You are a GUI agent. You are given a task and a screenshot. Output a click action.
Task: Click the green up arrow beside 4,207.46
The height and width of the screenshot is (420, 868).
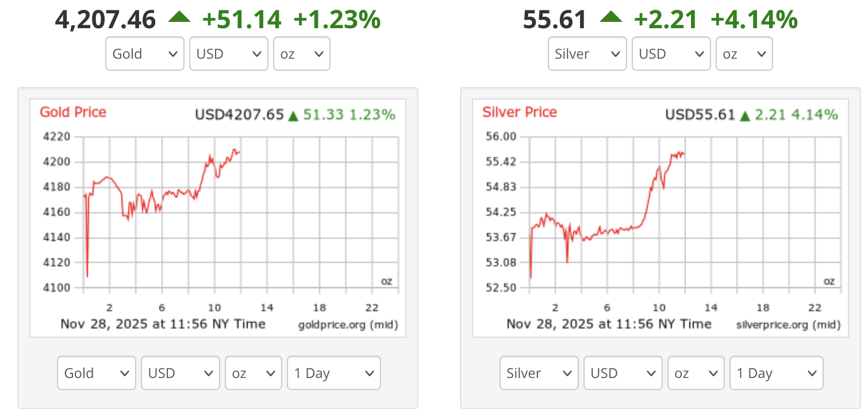coord(179,18)
